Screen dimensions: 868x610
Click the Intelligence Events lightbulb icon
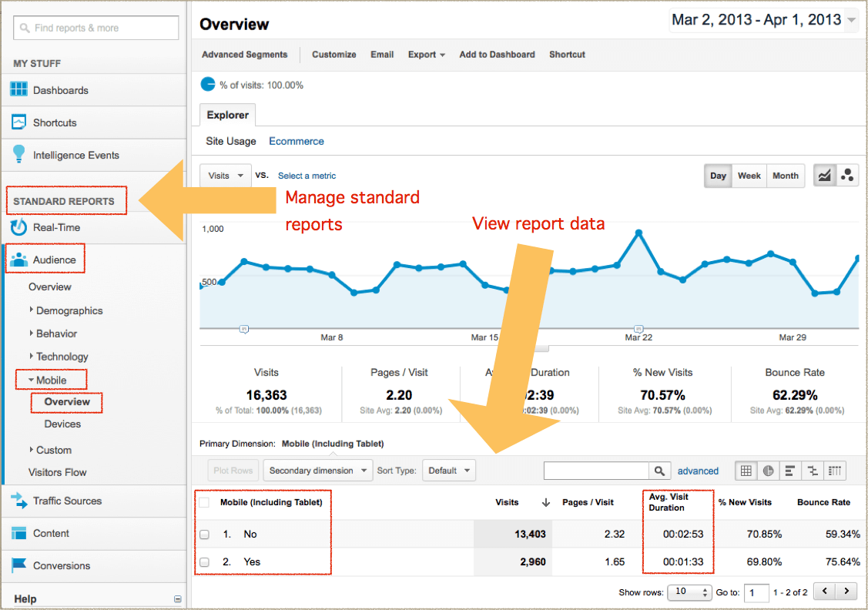point(18,155)
